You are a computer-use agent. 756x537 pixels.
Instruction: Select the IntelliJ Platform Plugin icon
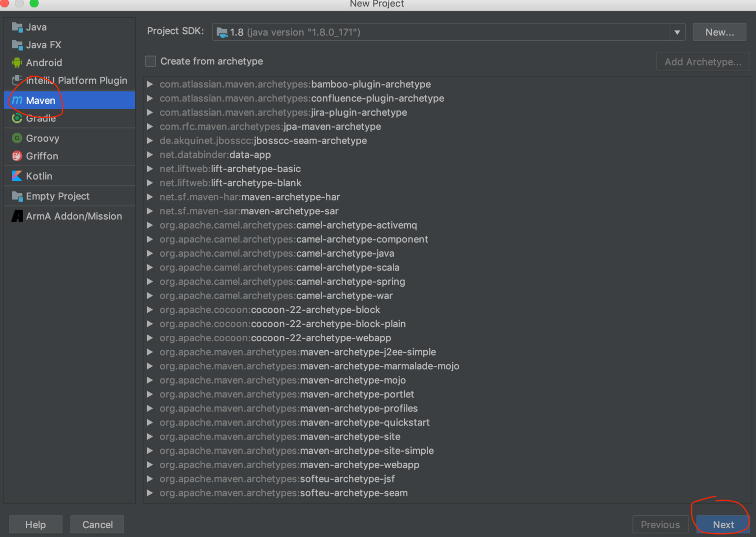[17, 80]
